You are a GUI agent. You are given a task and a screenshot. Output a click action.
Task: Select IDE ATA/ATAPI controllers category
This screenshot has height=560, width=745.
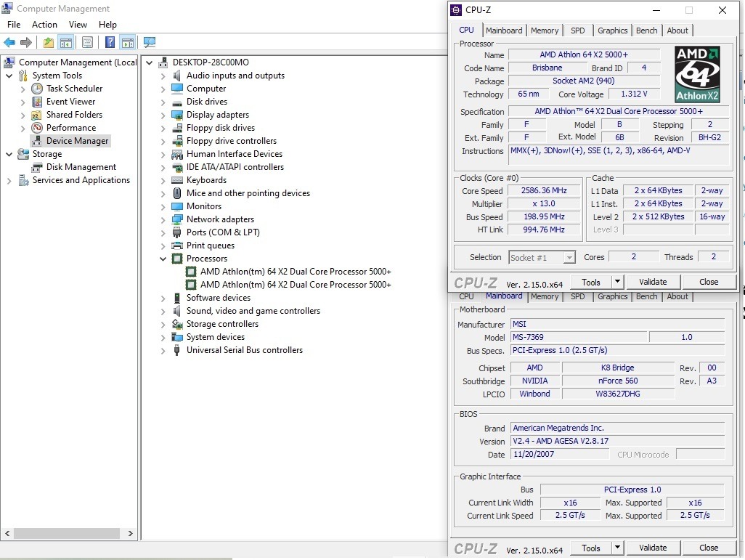235,167
